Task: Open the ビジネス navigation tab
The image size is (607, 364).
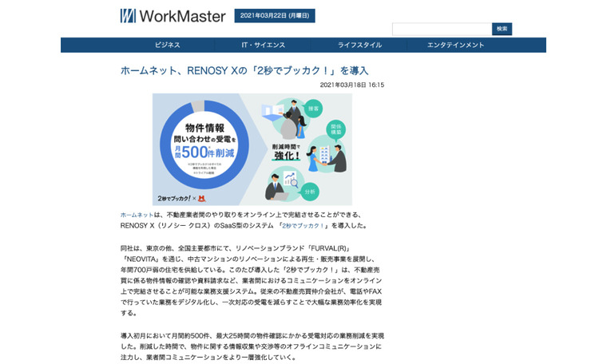Action: coord(167,45)
